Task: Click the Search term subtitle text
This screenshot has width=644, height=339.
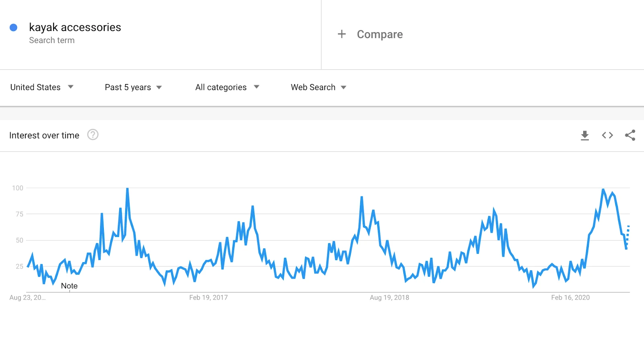Action: coord(52,40)
